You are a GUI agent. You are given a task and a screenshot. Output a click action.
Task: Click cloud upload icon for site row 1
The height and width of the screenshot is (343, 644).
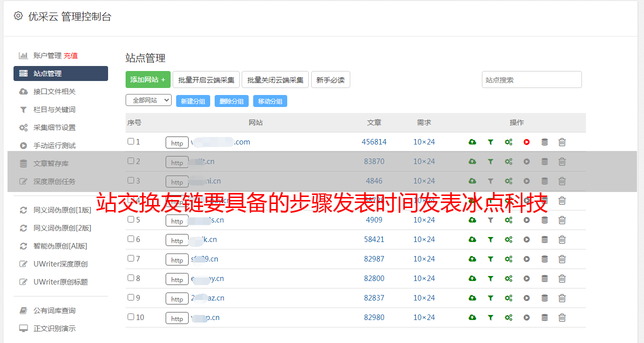pos(472,142)
